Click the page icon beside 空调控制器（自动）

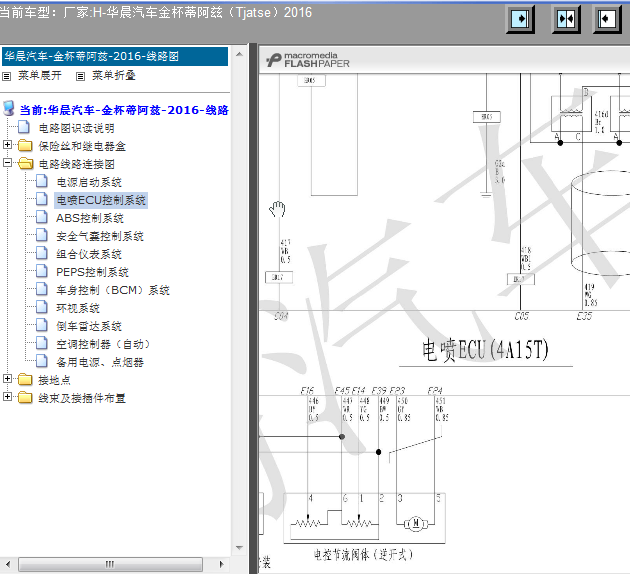(42, 343)
